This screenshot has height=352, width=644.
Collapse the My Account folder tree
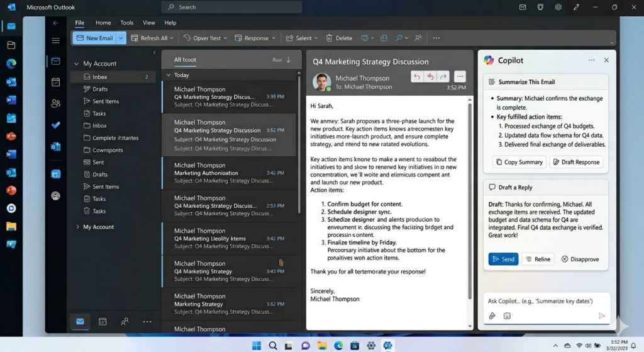pos(76,64)
